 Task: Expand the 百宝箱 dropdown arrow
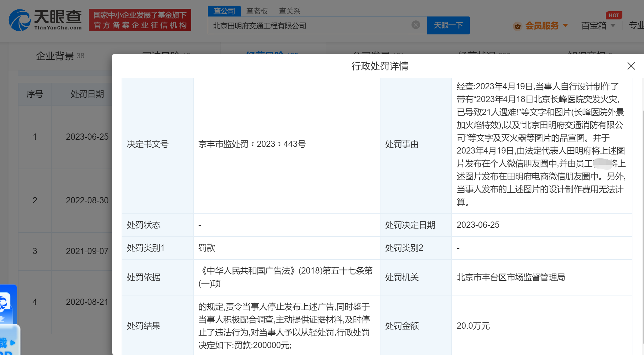click(613, 25)
